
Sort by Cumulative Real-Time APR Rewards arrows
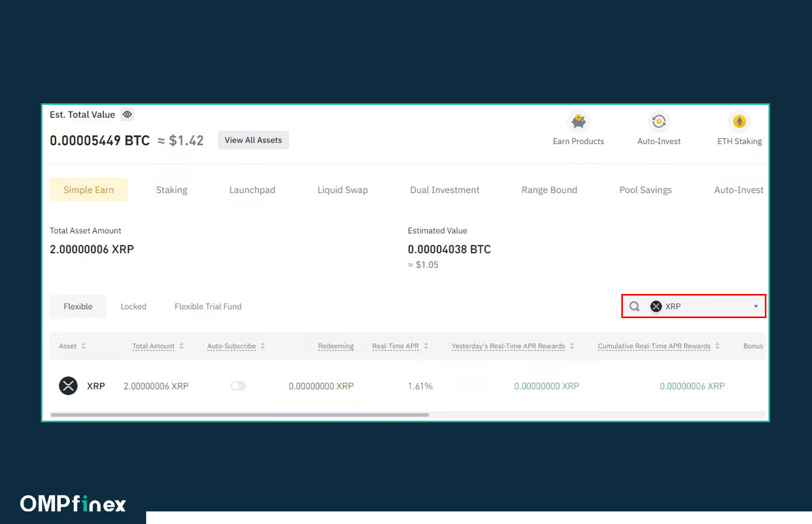tap(717, 346)
